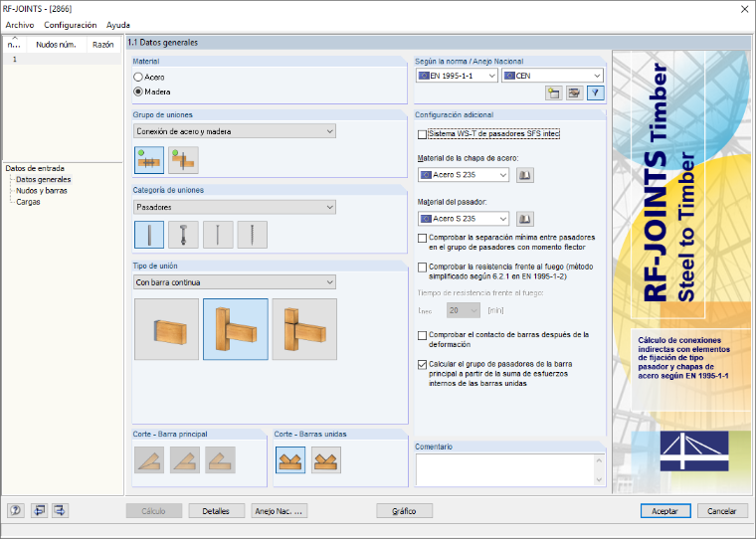Click first main member cut icon

149,459
